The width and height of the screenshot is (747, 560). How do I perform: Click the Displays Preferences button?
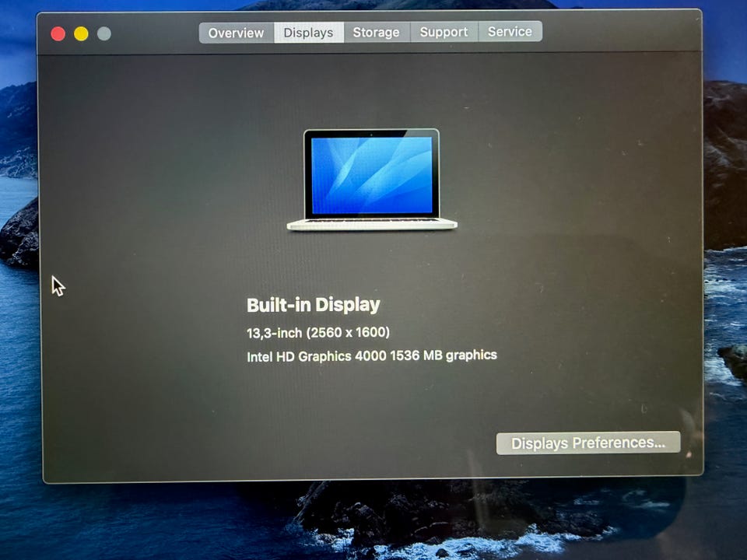click(588, 443)
